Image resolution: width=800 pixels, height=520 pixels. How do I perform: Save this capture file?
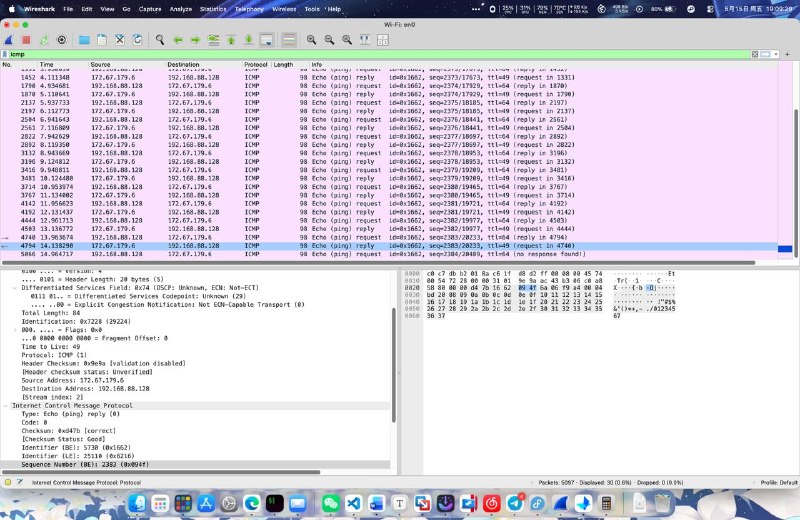pyautogui.click(x=102, y=40)
